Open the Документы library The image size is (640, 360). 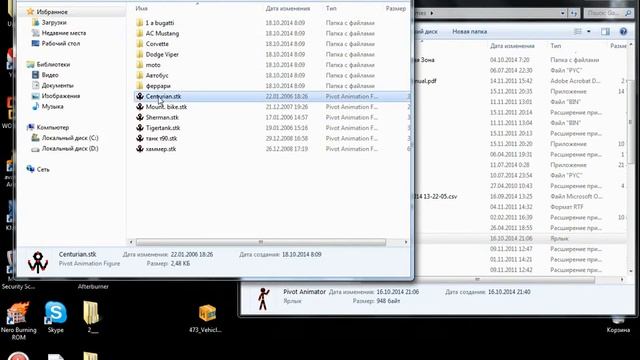pyautogui.click(x=58, y=85)
